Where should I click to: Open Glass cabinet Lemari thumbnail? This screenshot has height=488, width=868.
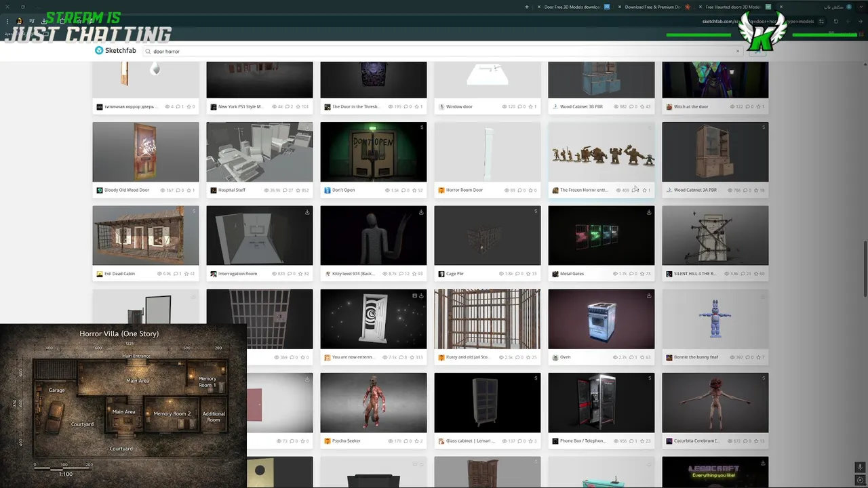[488, 403]
